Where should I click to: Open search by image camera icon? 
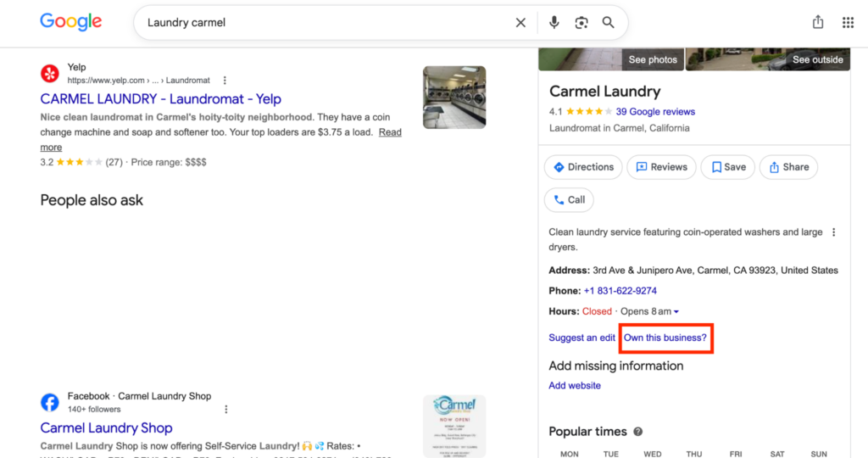(x=581, y=23)
